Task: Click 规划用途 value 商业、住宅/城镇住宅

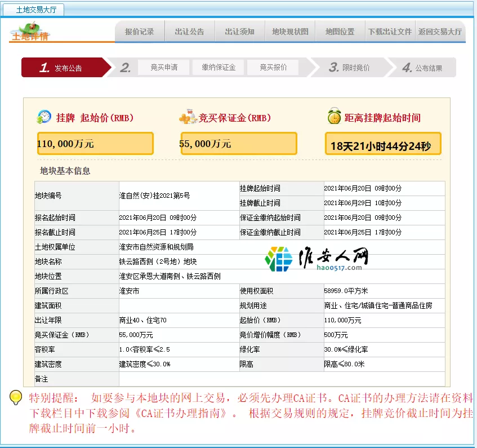Action: pos(378,305)
